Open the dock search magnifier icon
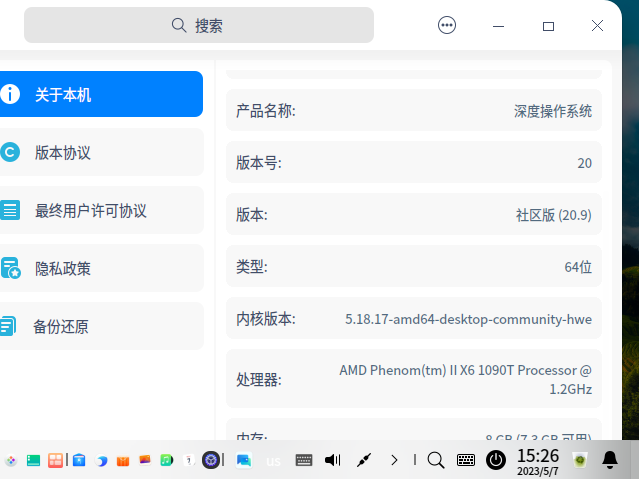This screenshot has width=639, height=479. click(x=436, y=460)
